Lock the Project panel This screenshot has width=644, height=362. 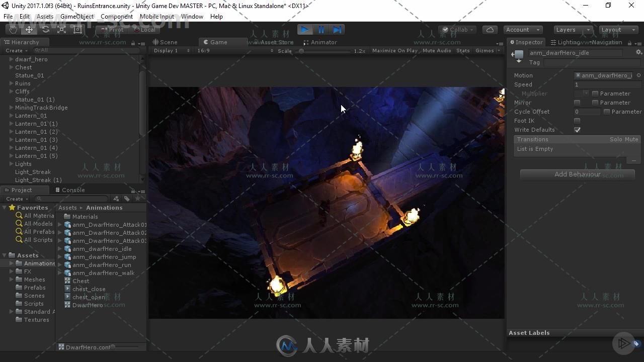pos(133,191)
